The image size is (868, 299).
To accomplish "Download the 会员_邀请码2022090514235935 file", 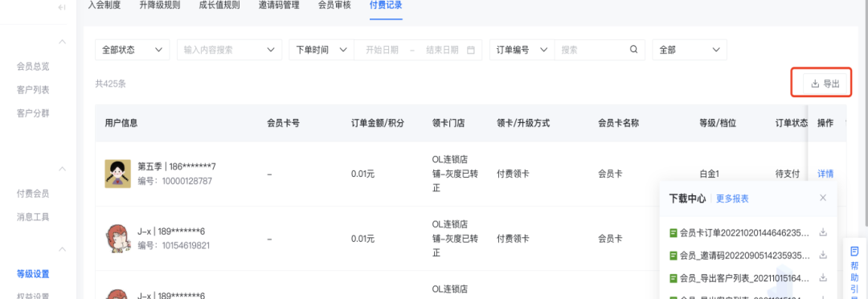I will (x=823, y=255).
